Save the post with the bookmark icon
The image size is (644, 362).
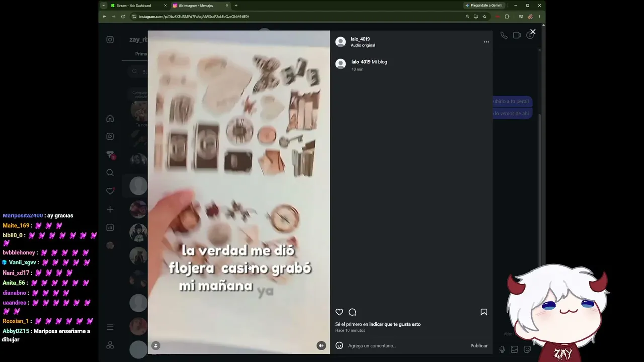[x=484, y=312]
